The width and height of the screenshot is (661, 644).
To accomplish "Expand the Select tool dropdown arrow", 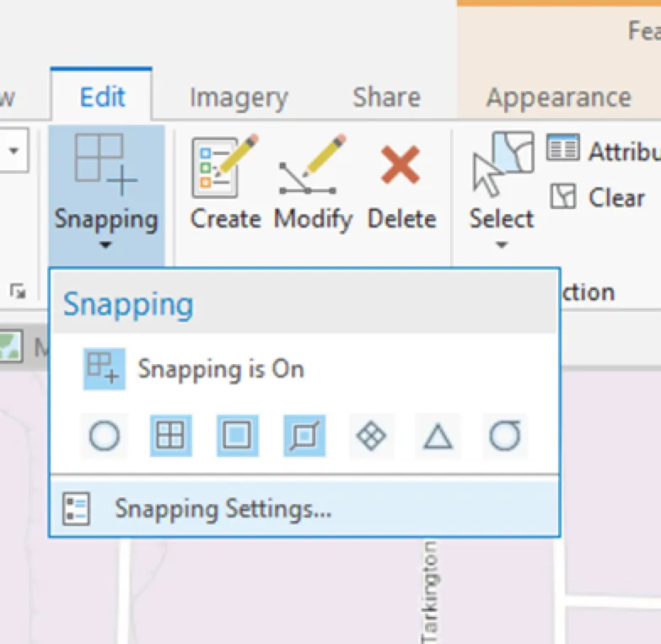I will (x=501, y=244).
